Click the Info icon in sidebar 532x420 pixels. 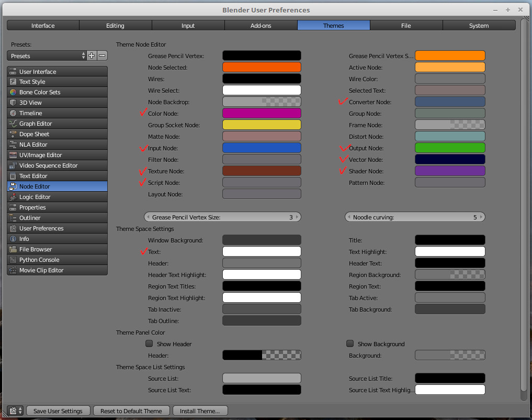13,239
